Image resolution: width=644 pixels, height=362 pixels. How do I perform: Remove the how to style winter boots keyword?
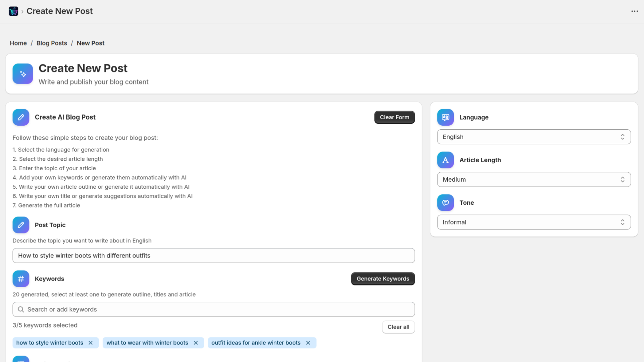tap(91, 343)
